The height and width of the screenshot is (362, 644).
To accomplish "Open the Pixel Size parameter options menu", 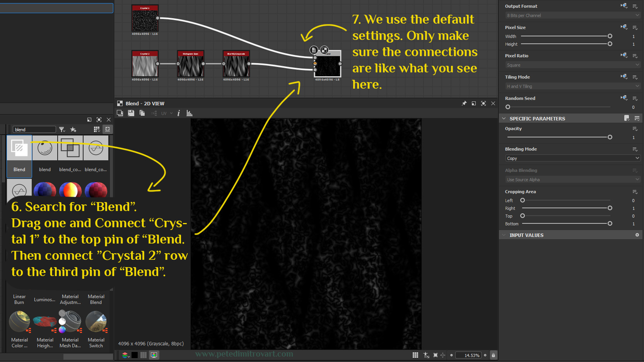I will tap(635, 27).
